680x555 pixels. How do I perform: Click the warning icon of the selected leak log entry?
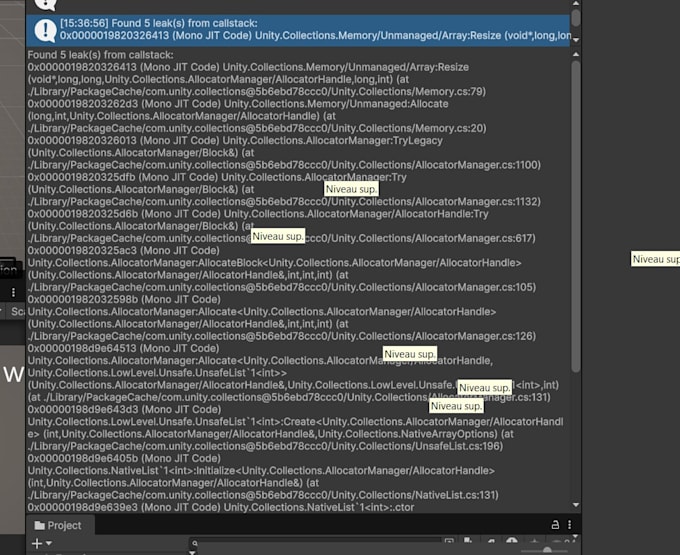point(45,30)
